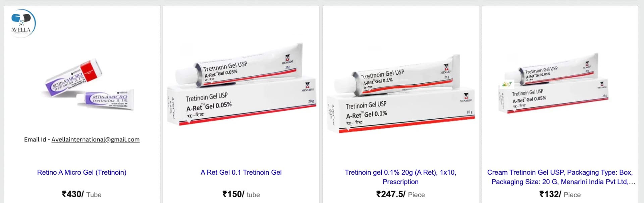The width and height of the screenshot is (644, 203).
Task: Open the product image of the ₹150 A-Ret Gel card
Action: click(x=241, y=85)
